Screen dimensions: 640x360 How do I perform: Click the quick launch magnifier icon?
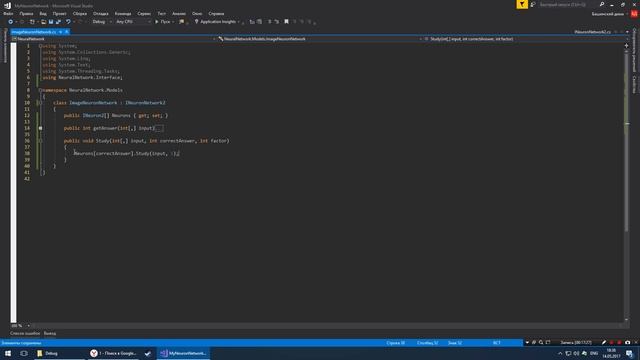(x=602, y=4)
